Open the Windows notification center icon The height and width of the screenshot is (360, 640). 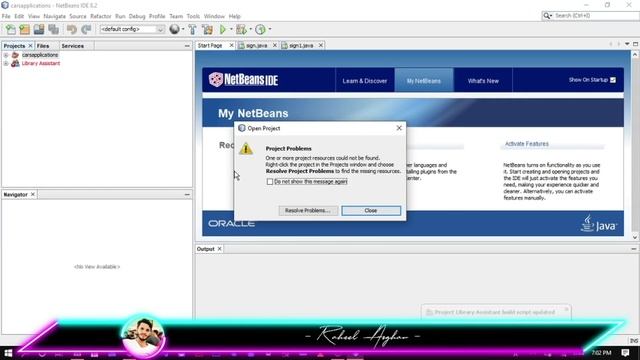tap(625, 352)
